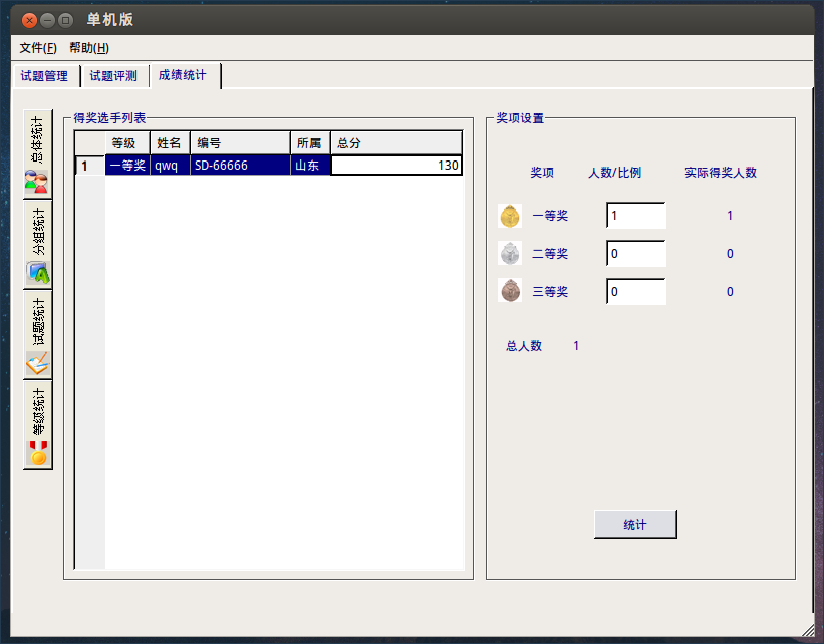Screen dimensions: 824x644
Task: Focus the 二等奖 count input field
Action: coord(636,253)
